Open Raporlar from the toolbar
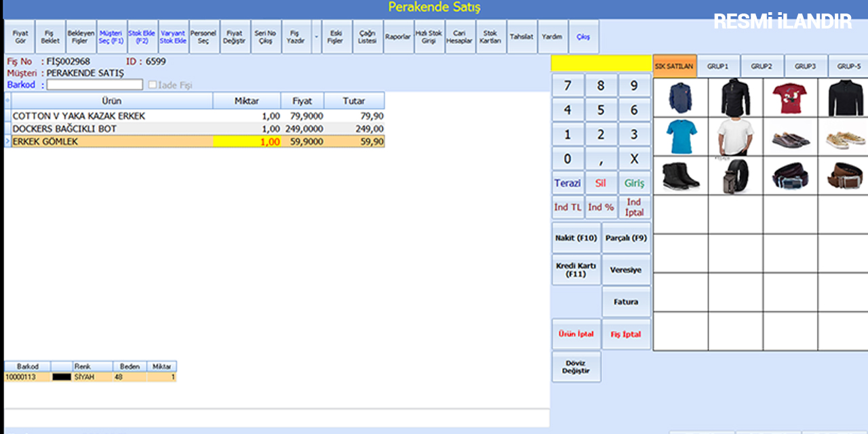Viewport: 868px width, 434px height. point(398,37)
